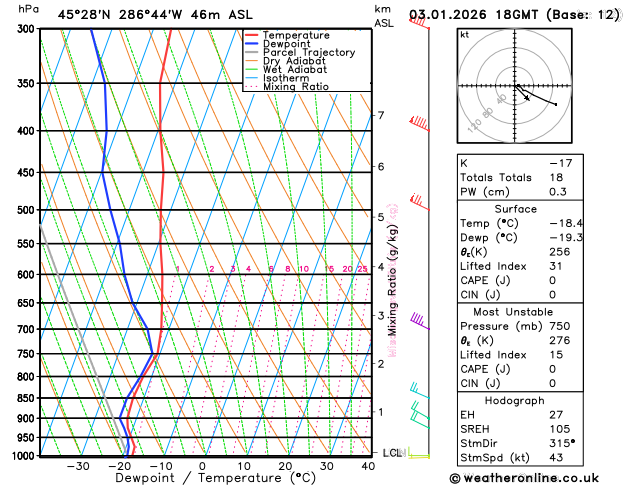This screenshot has width=629, height=486.
Task: Click the red wind barb at 300 hPa
Action: coord(419,22)
